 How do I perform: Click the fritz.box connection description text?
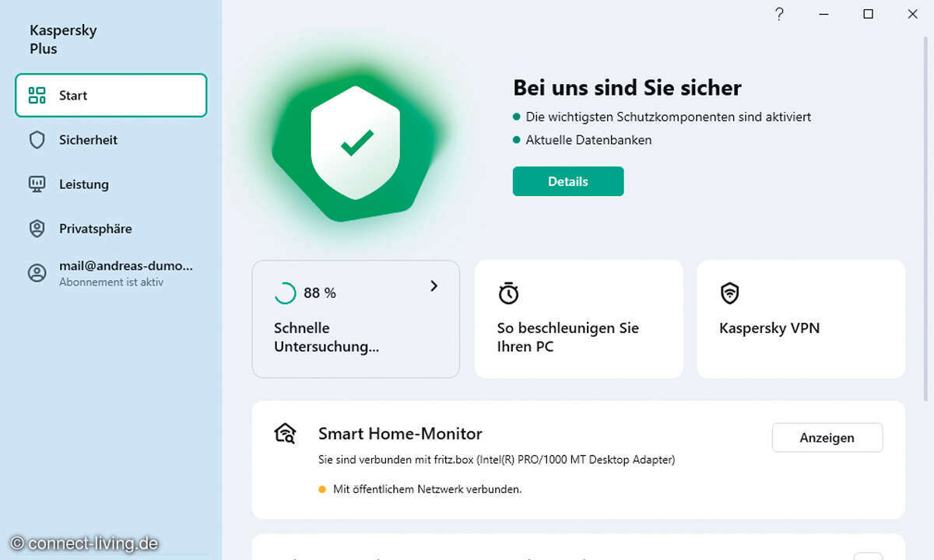(x=497, y=460)
